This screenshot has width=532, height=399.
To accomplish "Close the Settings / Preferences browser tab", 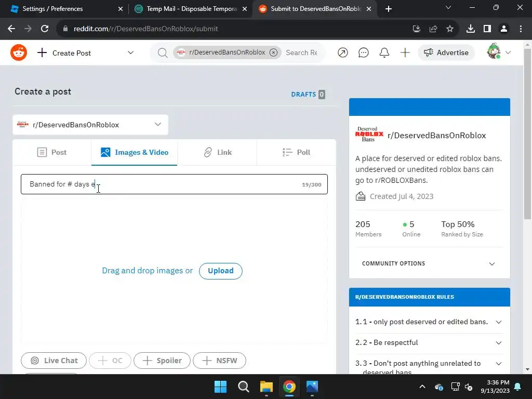I will [121, 9].
